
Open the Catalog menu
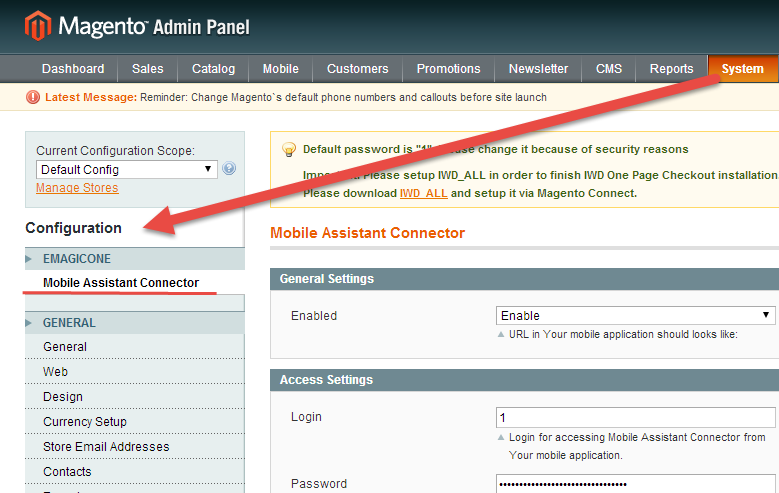click(x=214, y=69)
